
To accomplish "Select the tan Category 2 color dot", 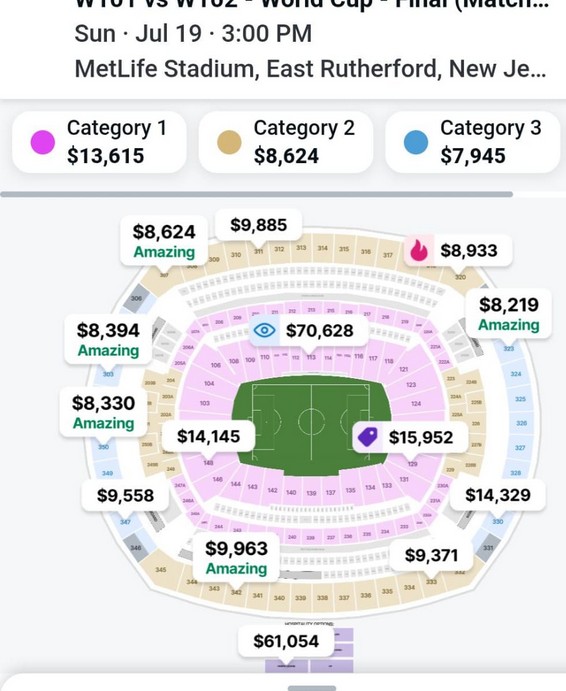I will coord(229,142).
